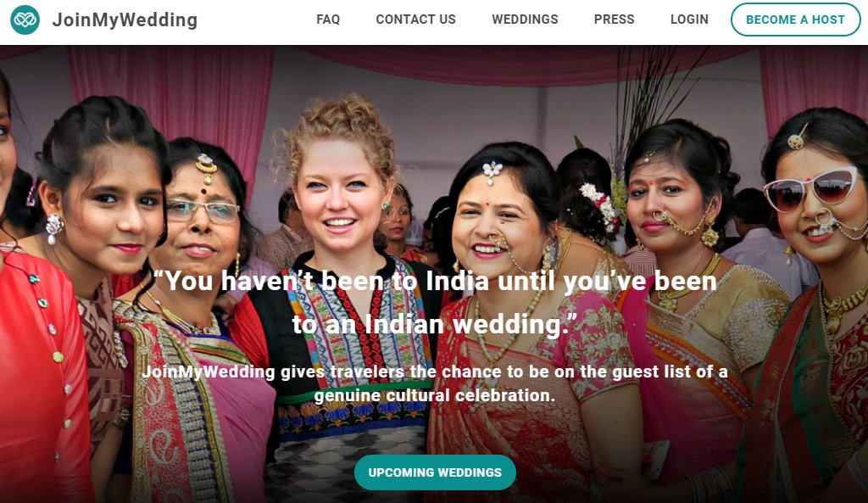Click the white floral hair jewel on the smiling woman
The image size is (868, 503).
click(x=492, y=171)
